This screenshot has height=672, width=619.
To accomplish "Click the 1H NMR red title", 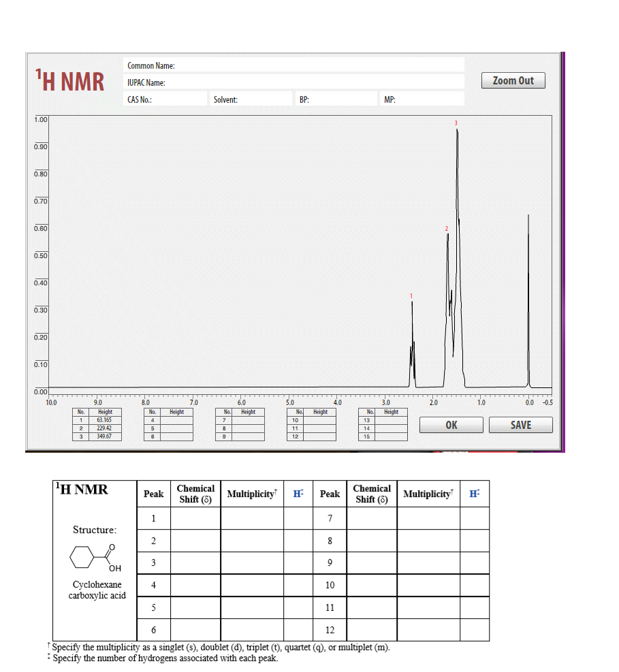I will [70, 80].
